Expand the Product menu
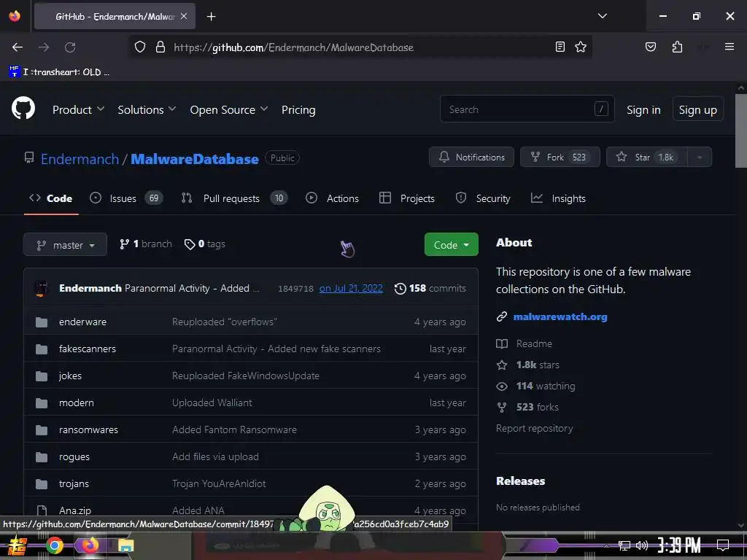The width and height of the screenshot is (747, 560). (78, 109)
